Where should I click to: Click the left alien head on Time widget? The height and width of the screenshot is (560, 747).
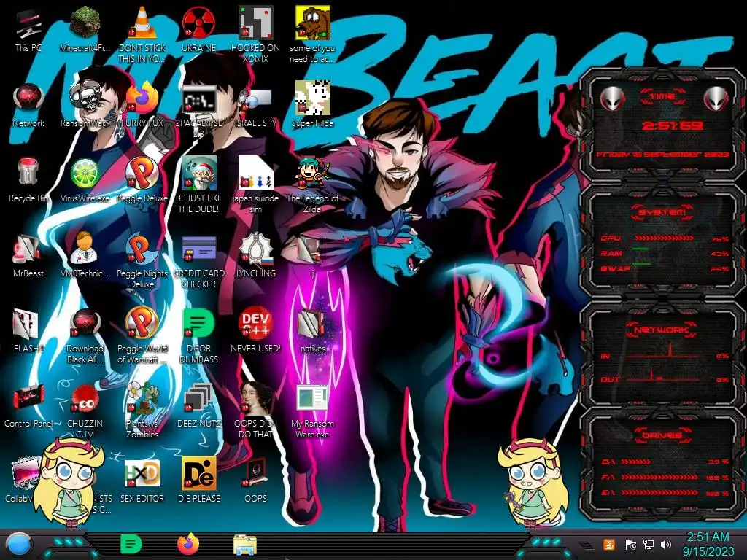(x=612, y=99)
